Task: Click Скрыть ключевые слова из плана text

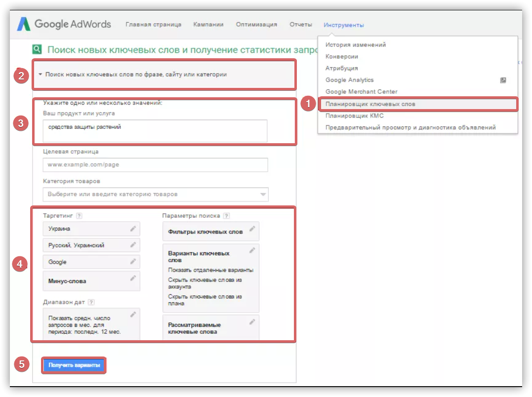Action: pyautogui.click(x=205, y=300)
